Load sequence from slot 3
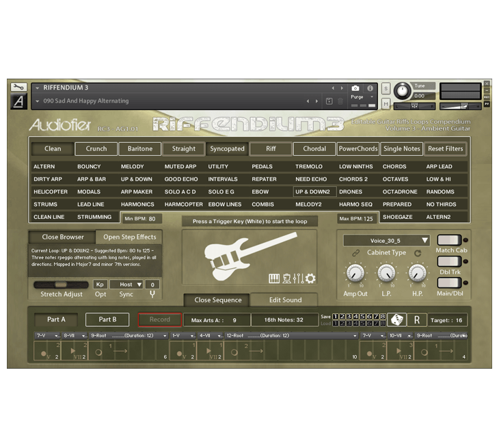The image size is (499, 448). tap(349, 324)
